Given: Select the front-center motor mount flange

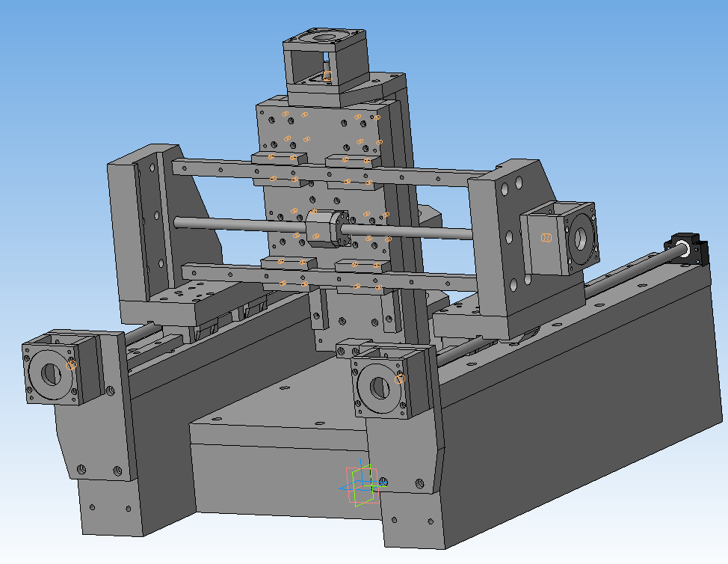Looking at the screenshot, I should (380, 388).
